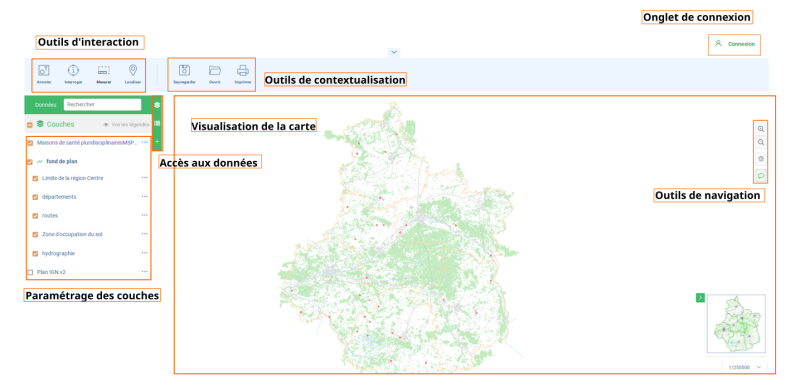Click 'Zone d'occupation du sol' layer name
The image size is (800, 386).
pos(72,234)
